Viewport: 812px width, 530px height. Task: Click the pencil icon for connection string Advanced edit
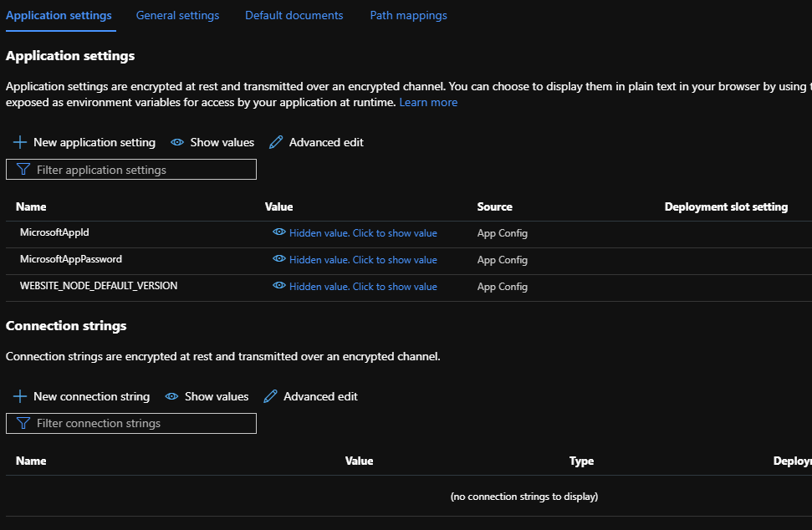(x=269, y=396)
